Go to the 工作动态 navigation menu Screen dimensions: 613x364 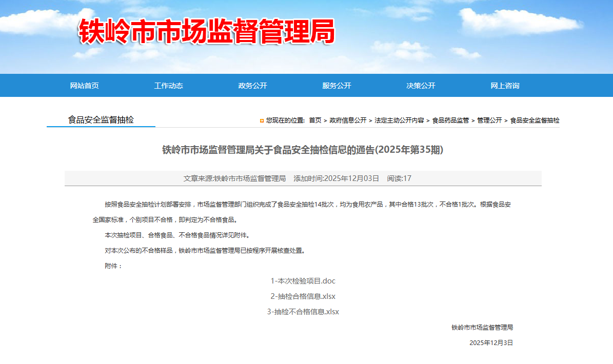[x=169, y=86]
